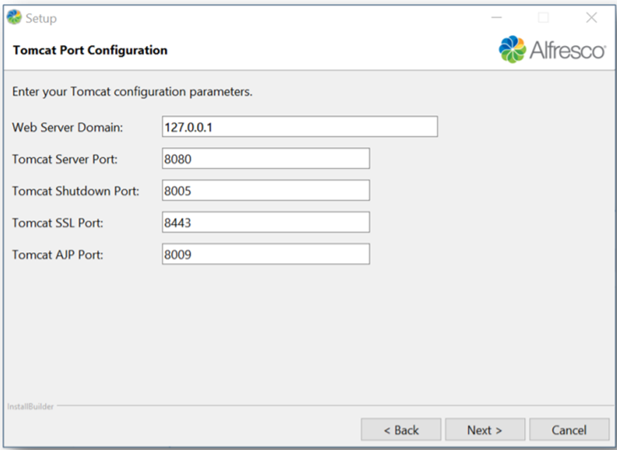This screenshot has height=450, width=617.
Task: Click the InstallBuilder text at bottom left
Action: point(31,407)
